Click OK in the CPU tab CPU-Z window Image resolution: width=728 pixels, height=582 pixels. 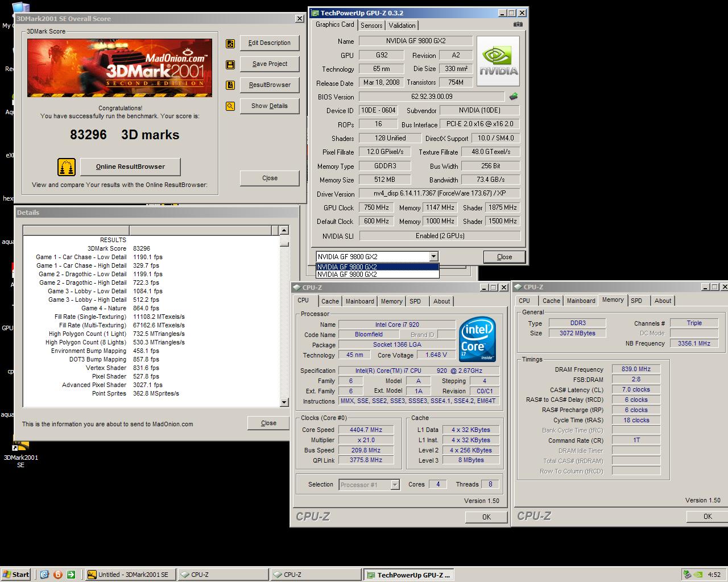click(x=486, y=517)
